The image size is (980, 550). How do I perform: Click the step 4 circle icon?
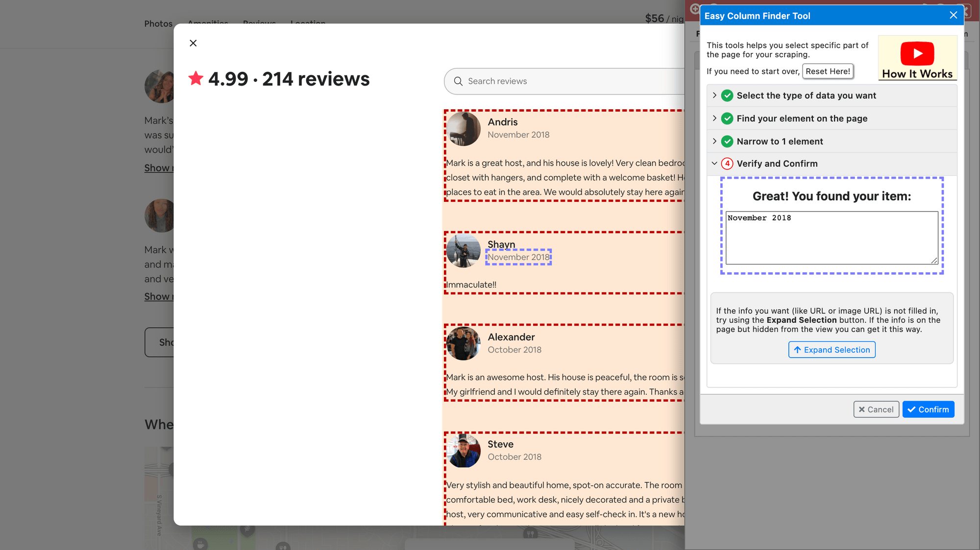click(x=727, y=164)
